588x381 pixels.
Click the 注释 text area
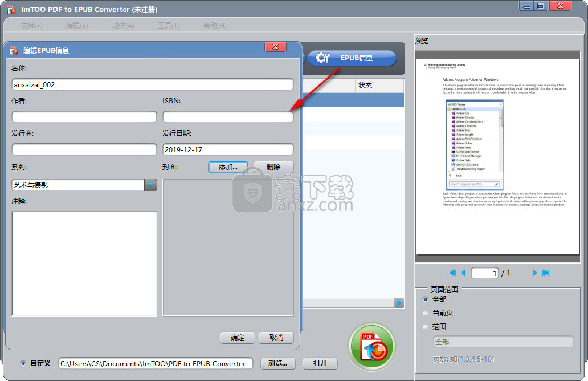[x=84, y=264]
